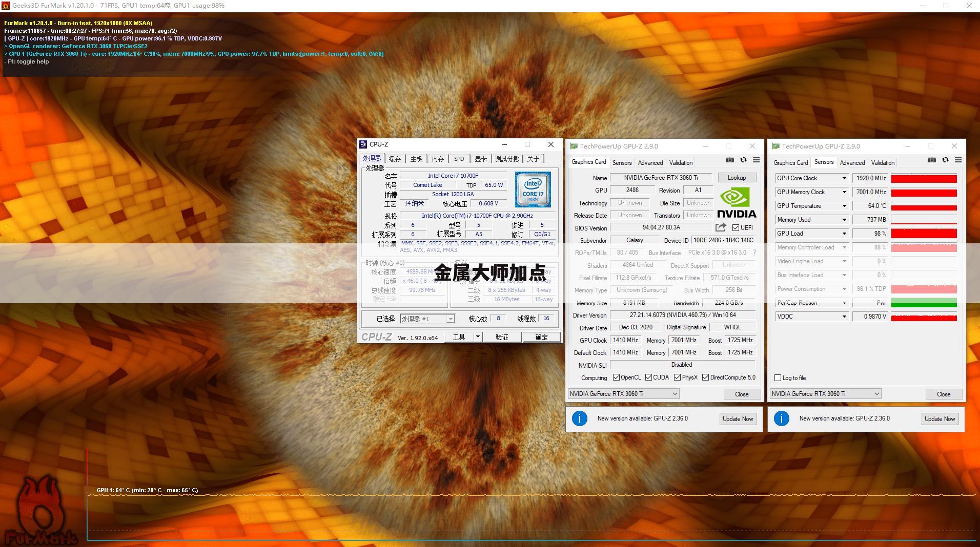Viewport: 980px width, 547px height.
Task: Click the right GPU-Z title bar app icon
Action: (775, 146)
